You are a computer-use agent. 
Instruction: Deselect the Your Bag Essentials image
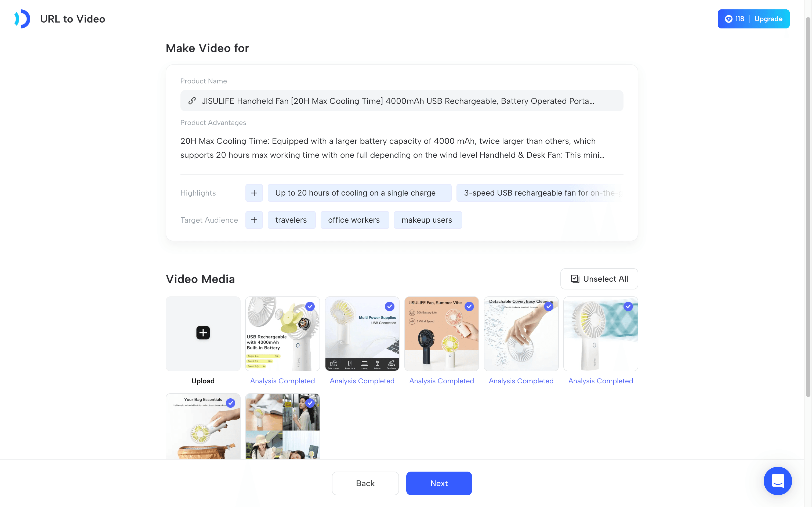pyautogui.click(x=230, y=403)
